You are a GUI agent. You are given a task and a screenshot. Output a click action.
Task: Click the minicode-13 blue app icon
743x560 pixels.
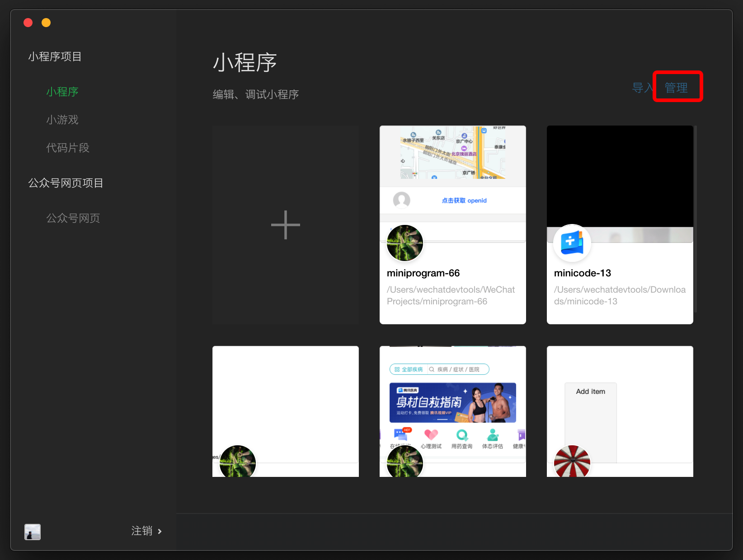pos(572,243)
